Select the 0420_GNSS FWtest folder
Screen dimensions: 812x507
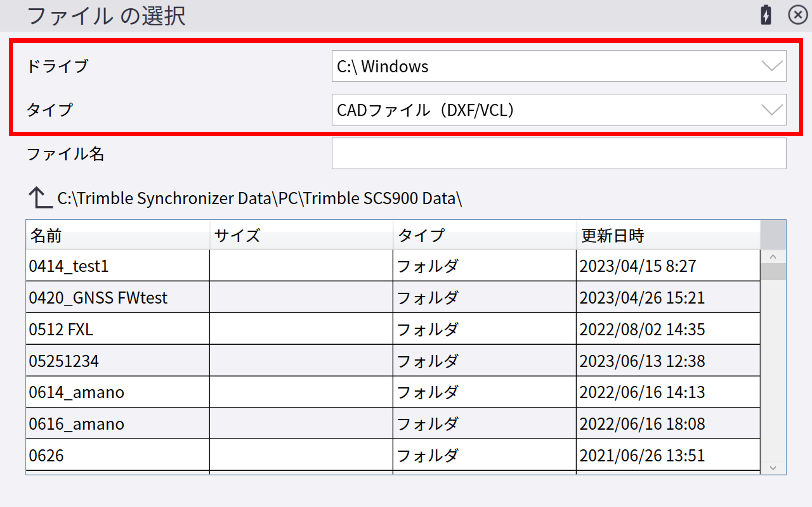coord(98,298)
